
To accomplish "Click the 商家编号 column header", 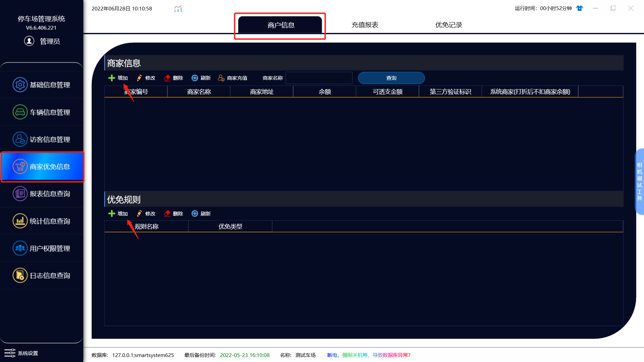I will point(136,92).
